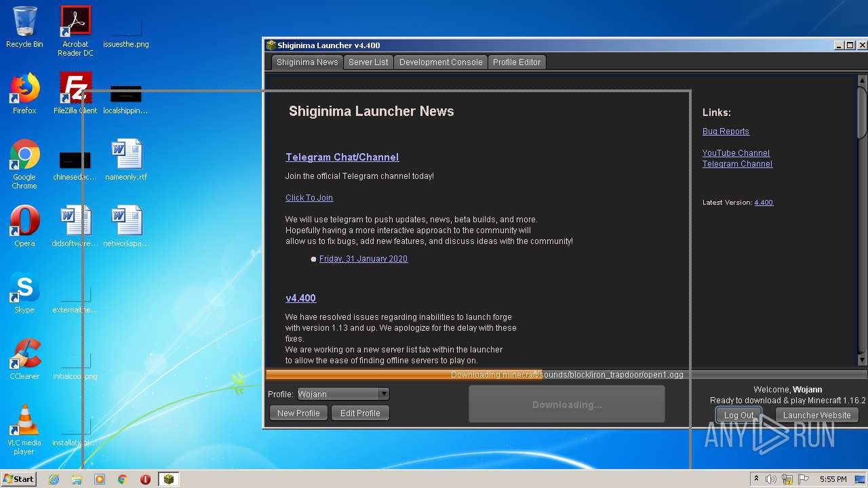
Task: Open the v4.400 news heading link
Action: tap(300, 298)
